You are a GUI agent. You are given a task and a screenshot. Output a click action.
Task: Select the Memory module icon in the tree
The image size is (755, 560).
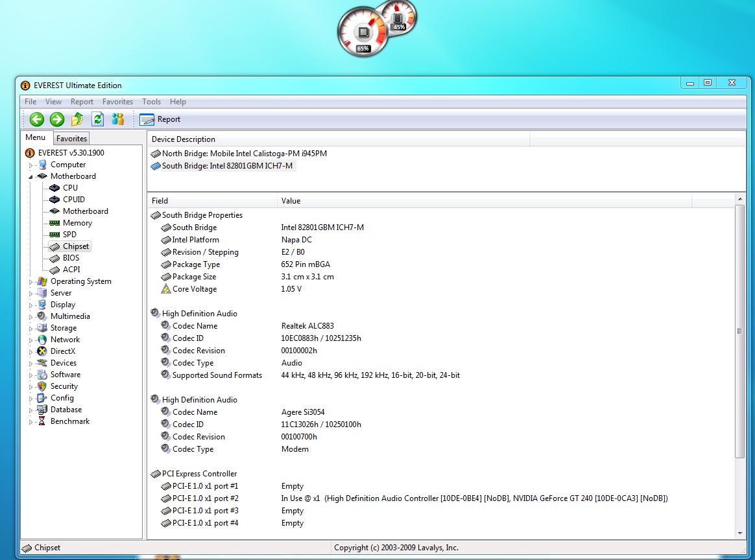click(54, 223)
